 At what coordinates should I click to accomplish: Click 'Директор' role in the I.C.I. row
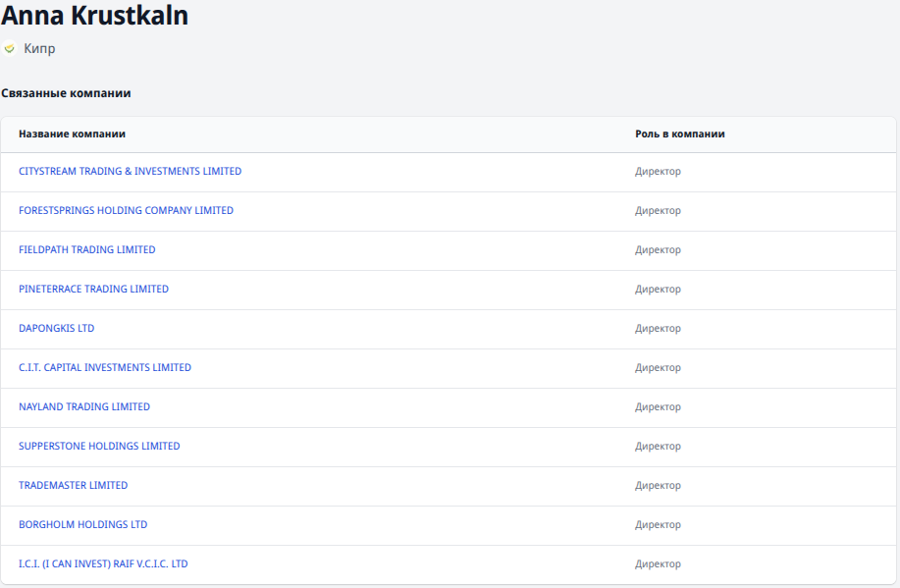click(x=658, y=563)
